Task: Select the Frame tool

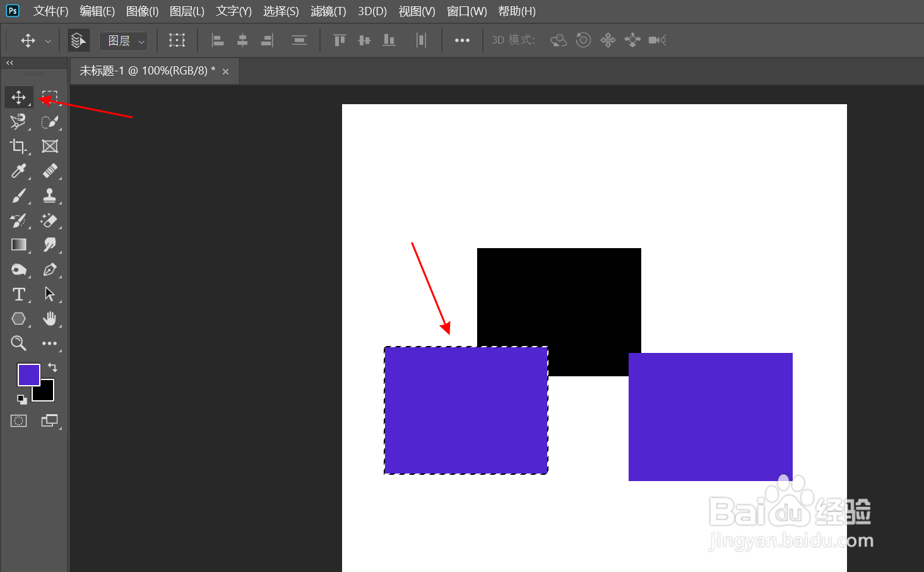Action: coord(50,146)
